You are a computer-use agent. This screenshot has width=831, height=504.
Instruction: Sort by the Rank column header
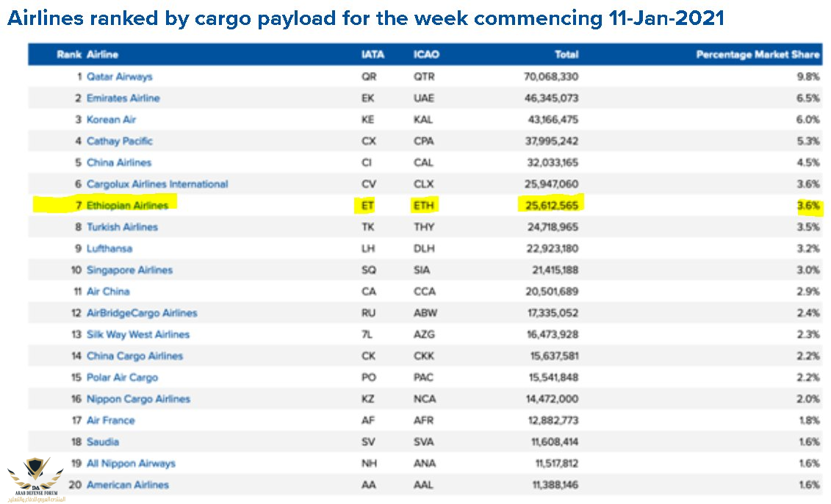tap(68, 54)
